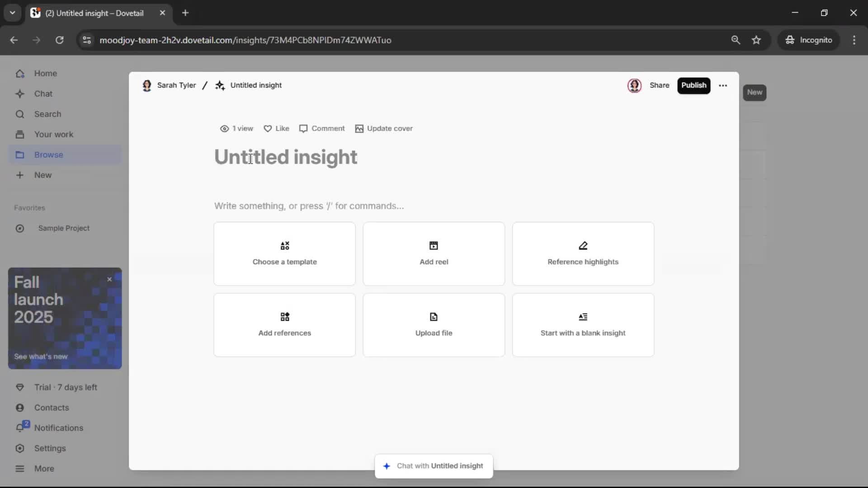Go to Browse in sidebar
This screenshot has height=488, width=868.
point(49,155)
